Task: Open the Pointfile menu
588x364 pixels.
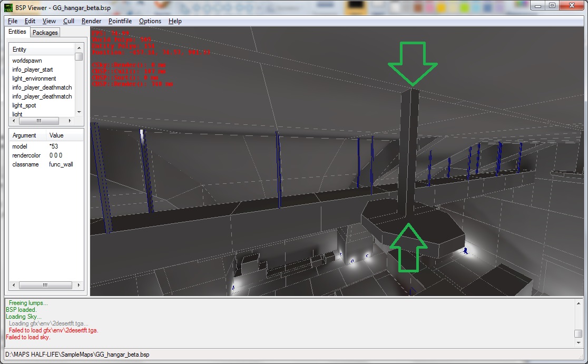Action: [x=121, y=21]
